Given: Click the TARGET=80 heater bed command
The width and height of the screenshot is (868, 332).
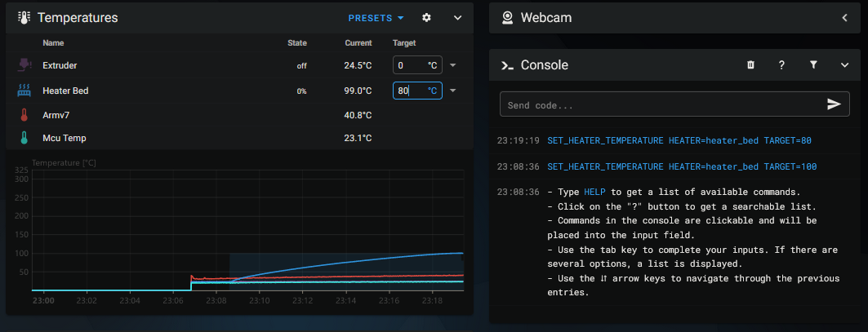Looking at the screenshot, I should [x=679, y=140].
